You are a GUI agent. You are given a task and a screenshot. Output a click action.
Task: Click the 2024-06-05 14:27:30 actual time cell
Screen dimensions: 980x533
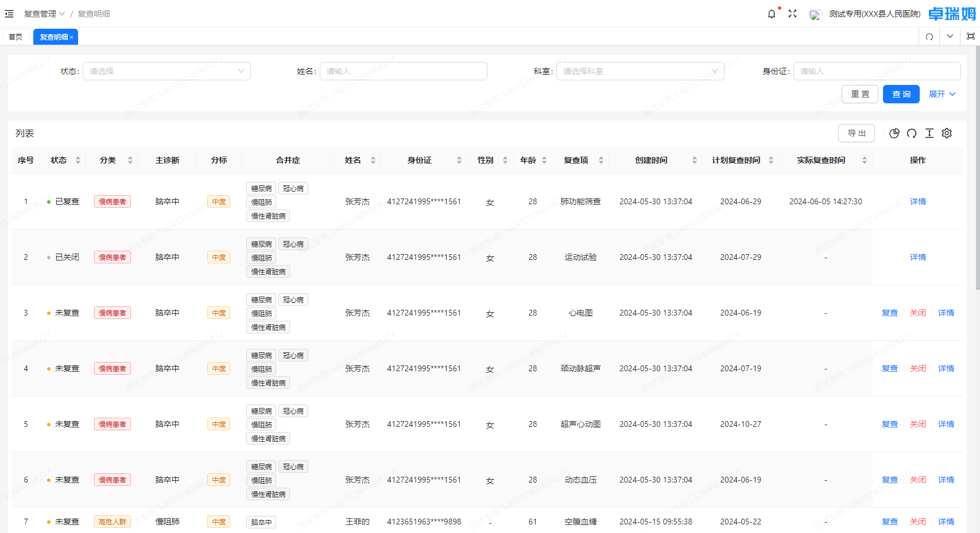[826, 201]
